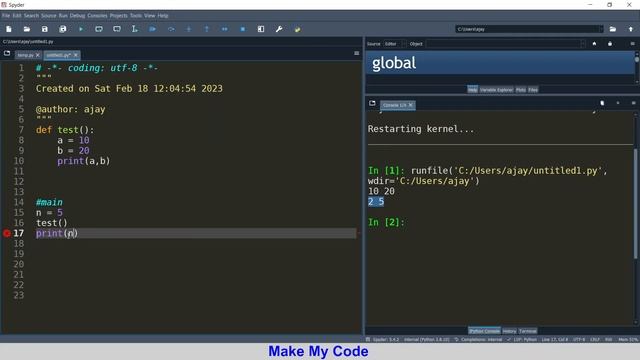Open PYTHONPATH manager
This screenshot has height=360, width=640.
tap(297, 29)
